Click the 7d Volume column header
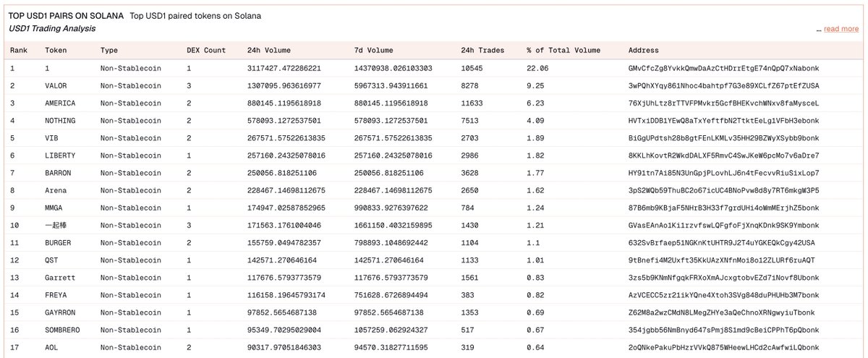This screenshot has width=868, height=358. pyautogui.click(x=374, y=51)
